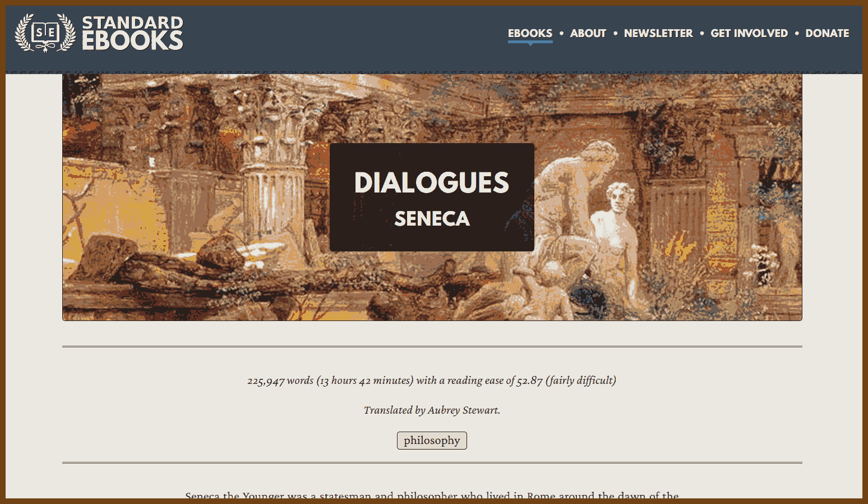Screen dimensions: 868x504
Task: Visit the Donate page
Action: 827,33
